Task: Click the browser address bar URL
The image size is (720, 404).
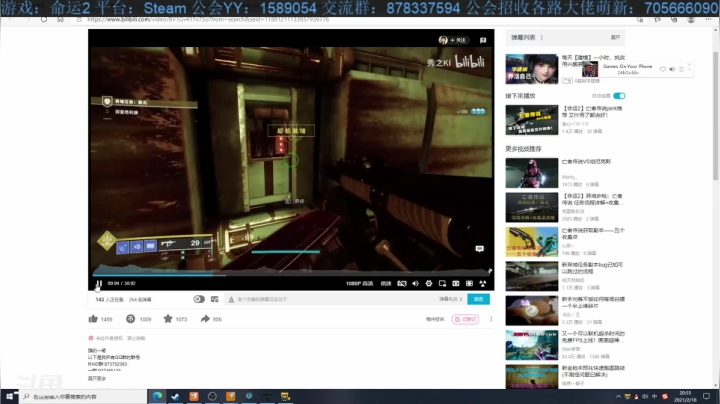Action: 208,20
